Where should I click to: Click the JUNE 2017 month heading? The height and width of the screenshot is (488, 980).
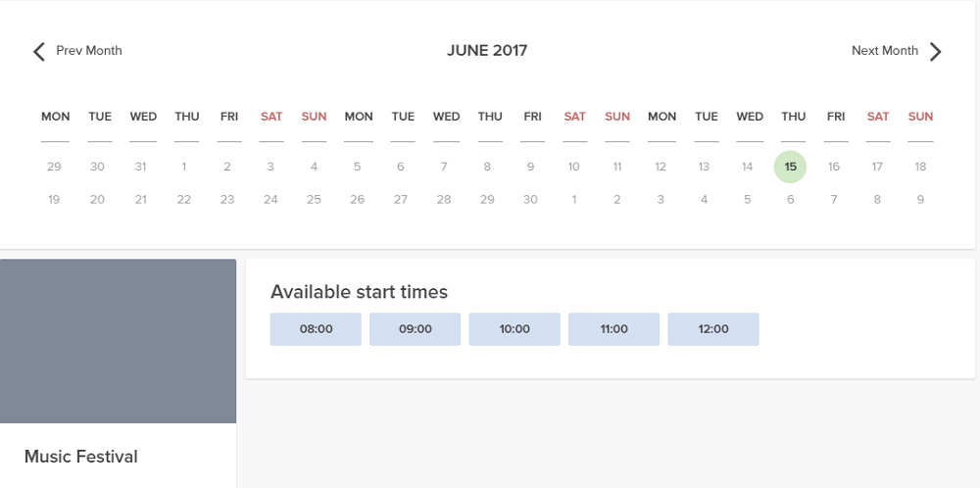[x=487, y=51]
